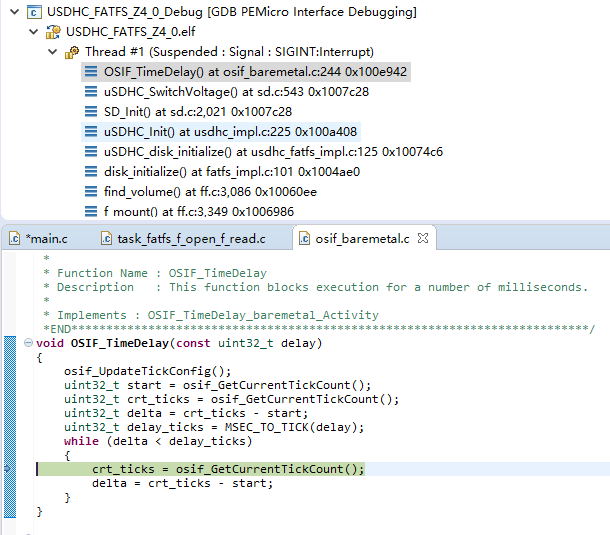Click the OSIF_TimeDelay function signature
This screenshot has width=610, height=535.
pos(179,343)
